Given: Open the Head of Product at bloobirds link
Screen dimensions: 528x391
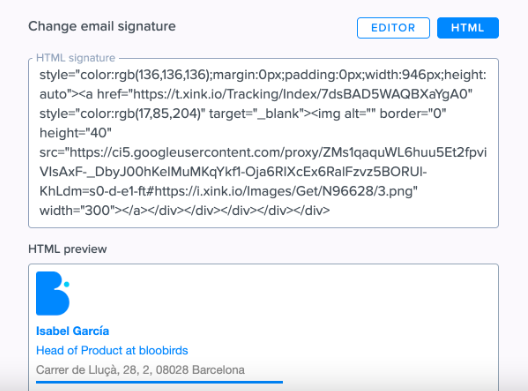Looking at the screenshot, I should [112, 351].
